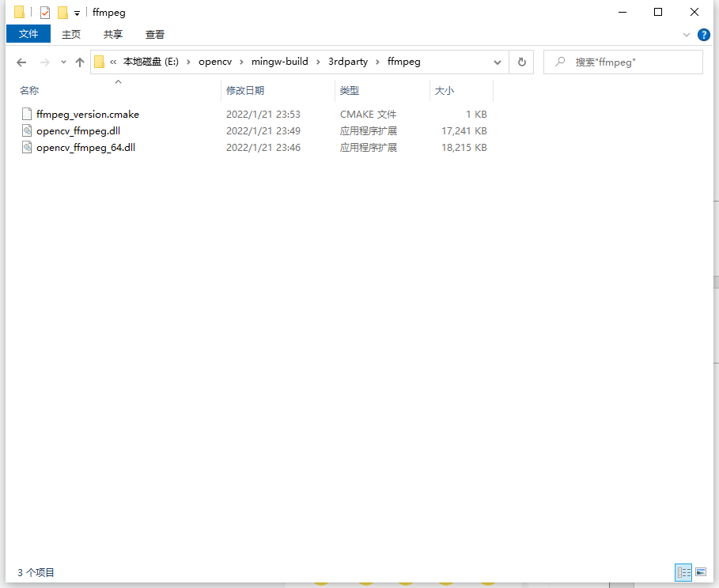Open the quick access toolbar customize dropdown
Viewport: 719px width, 588px height.
click(x=76, y=13)
